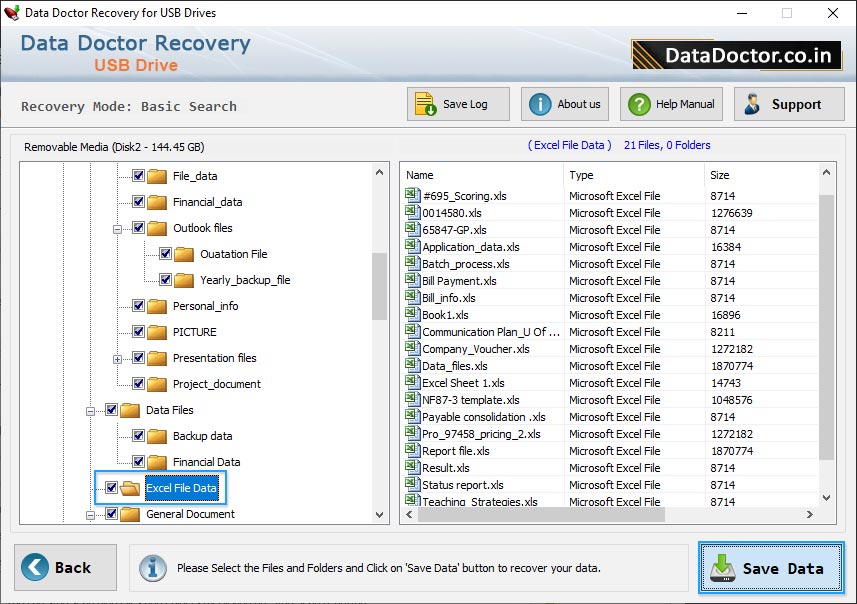Click the Save Data drive icon
This screenshot has width=857, height=604.
[x=722, y=568]
